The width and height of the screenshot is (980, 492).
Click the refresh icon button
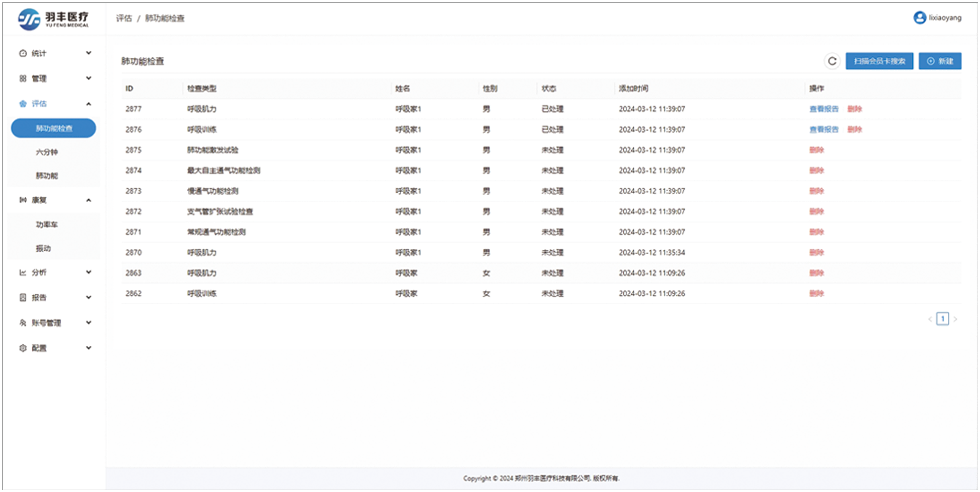click(x=832, y=61)
